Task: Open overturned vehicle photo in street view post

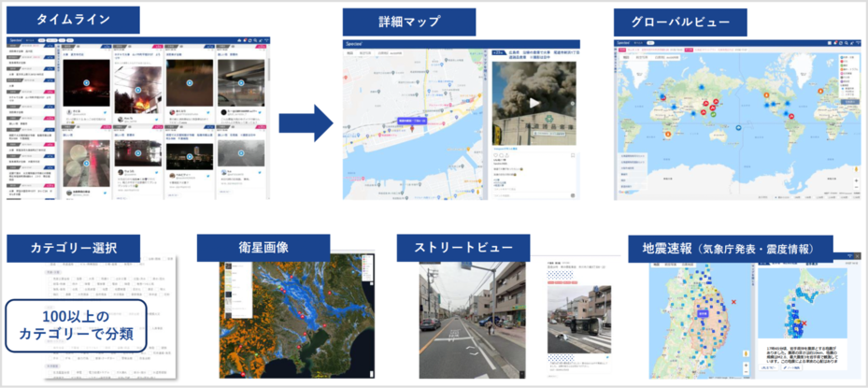Action: click(x=579, y=318)
